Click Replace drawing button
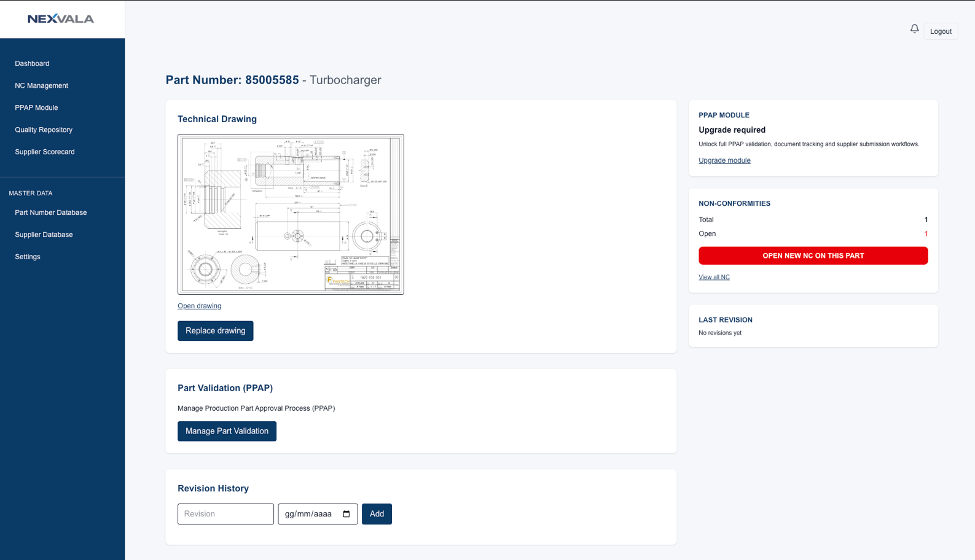Image resolution: width=975 pixels, height=560 pixels. point(216,331)
